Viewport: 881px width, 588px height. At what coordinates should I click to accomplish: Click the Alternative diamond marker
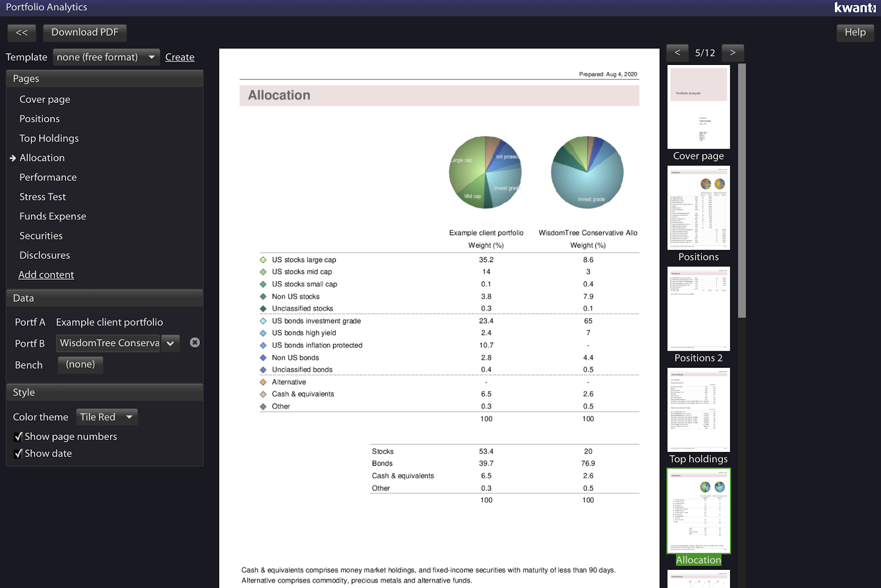click(x=263, y=382)
